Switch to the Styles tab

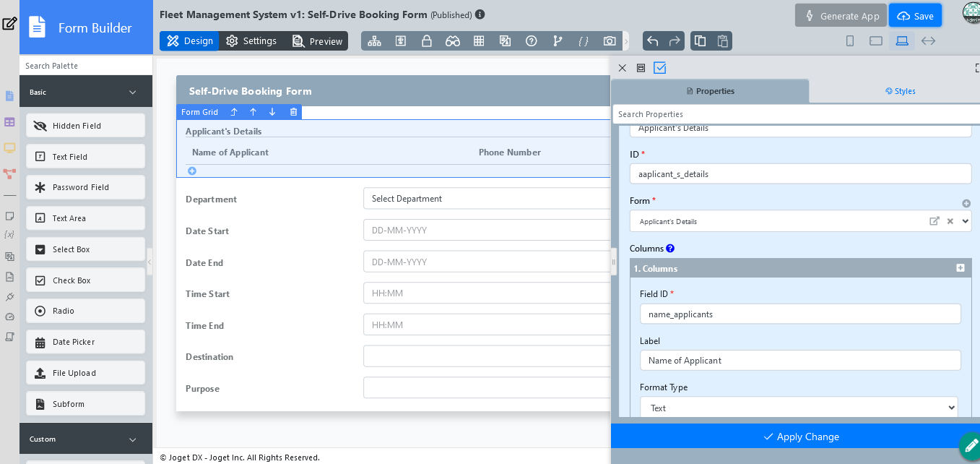pos(900,91)
